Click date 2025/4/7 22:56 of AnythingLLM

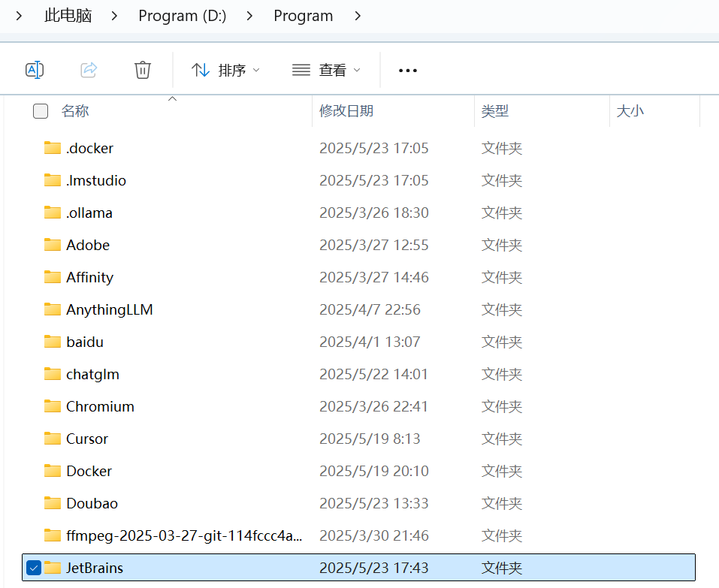pos(370,309)
